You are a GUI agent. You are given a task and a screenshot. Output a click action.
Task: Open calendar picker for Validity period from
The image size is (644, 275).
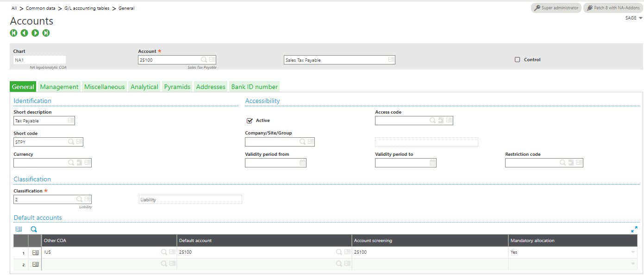pos(302,163)
